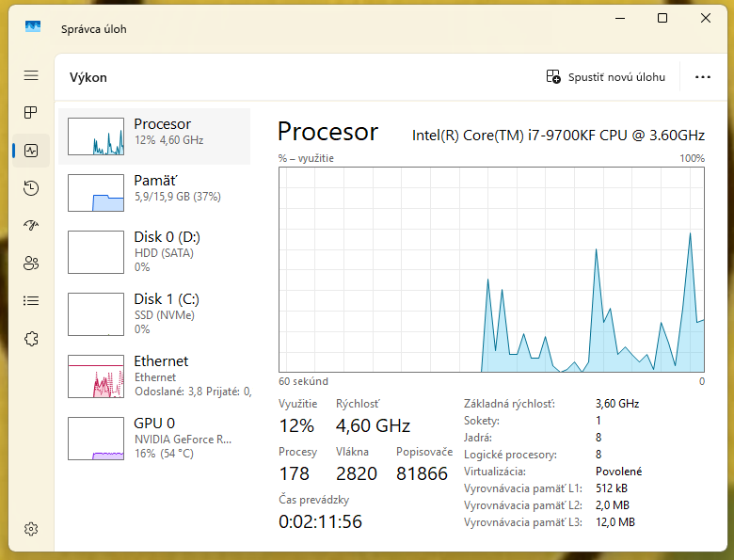View the Ethernet network performance entry

[x=154, y=376]
